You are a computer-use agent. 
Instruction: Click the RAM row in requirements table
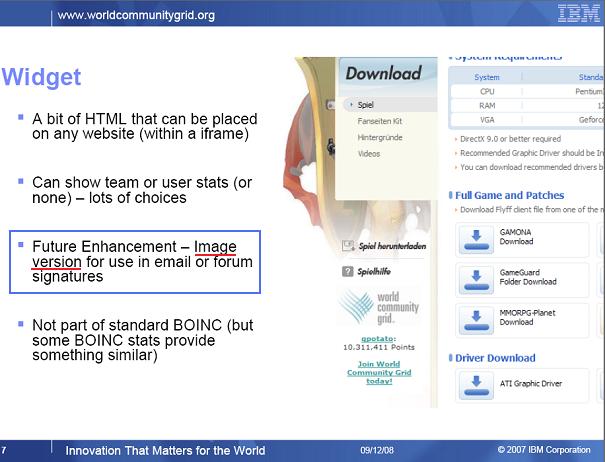point(526,105)
